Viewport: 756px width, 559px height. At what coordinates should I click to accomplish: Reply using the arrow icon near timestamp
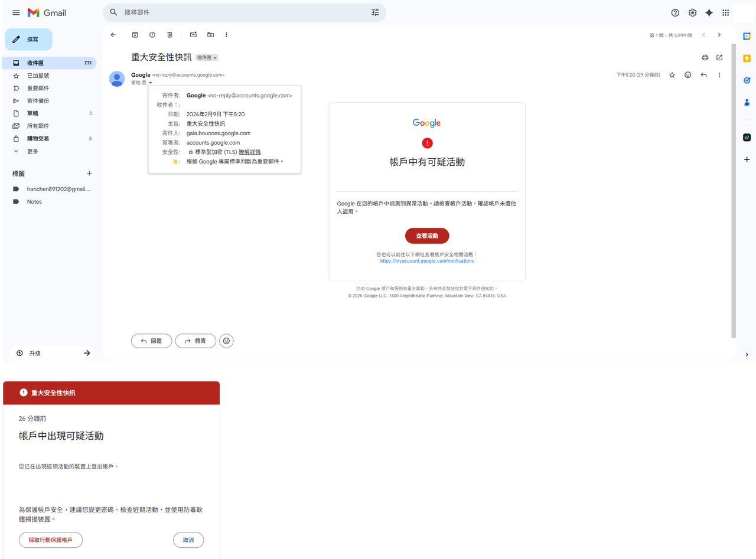click(x=703, y=75)
